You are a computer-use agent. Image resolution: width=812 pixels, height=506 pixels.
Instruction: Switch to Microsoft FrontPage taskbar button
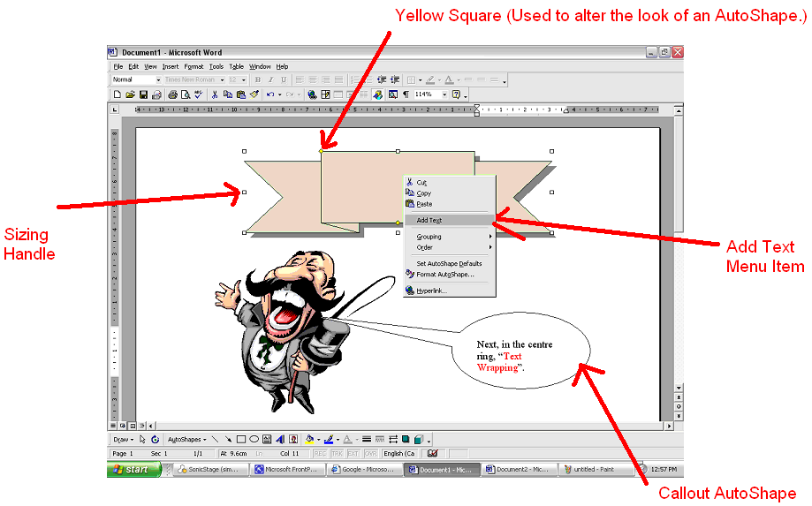point(287,469)
